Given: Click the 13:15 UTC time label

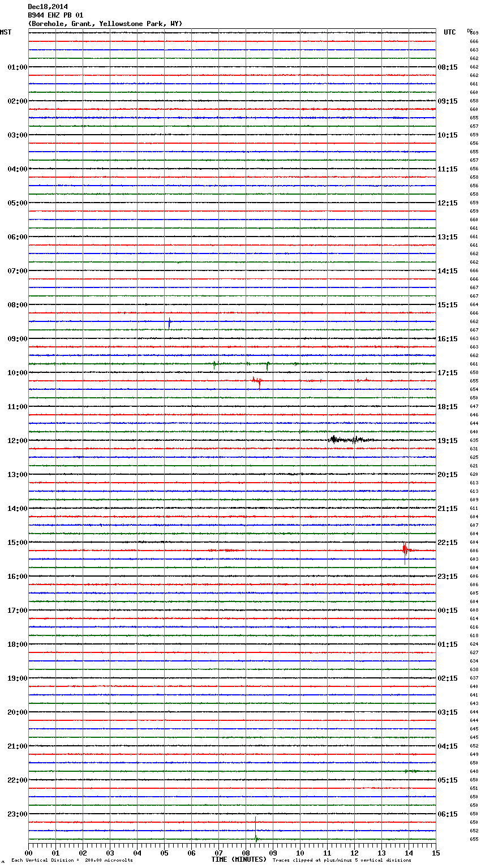Looking at the screenshot, I should pyautogui.click(x=448, y=237).
